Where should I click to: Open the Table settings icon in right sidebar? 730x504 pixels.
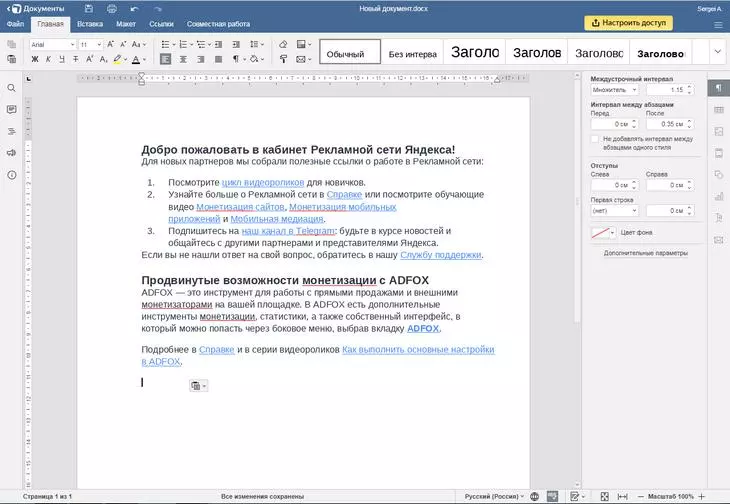pyautogui.click(x=719, y=110)
